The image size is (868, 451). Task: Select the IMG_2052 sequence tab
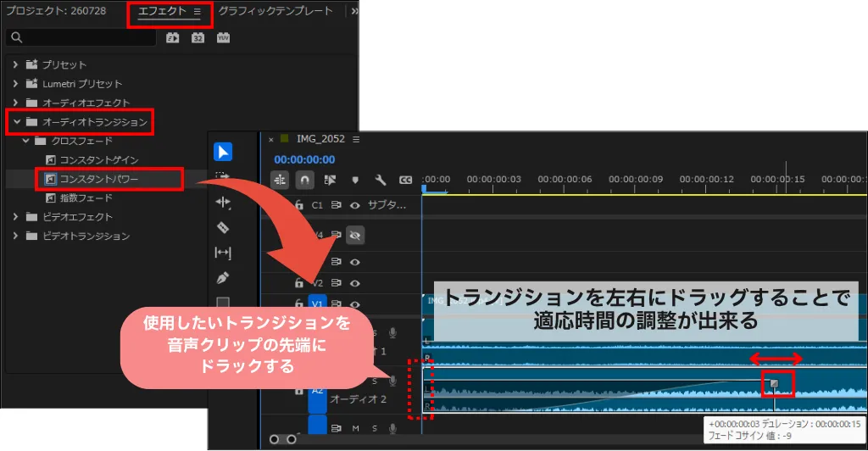tap(320, 139)
